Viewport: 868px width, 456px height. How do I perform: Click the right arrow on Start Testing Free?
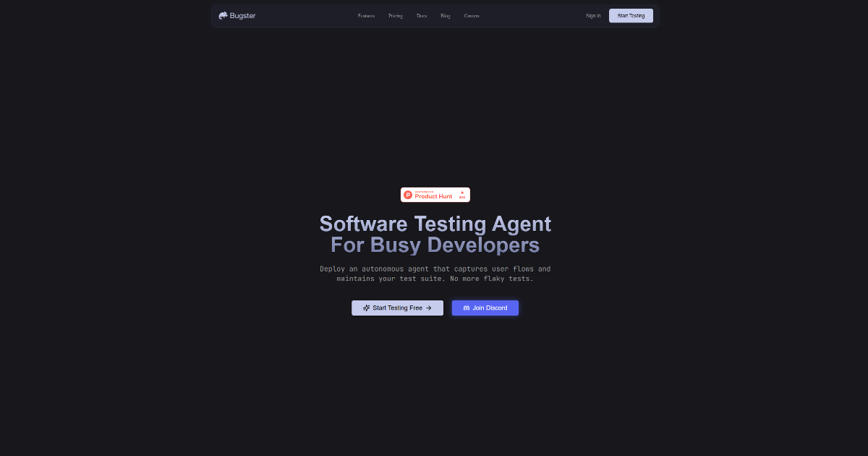pos(428,308)
